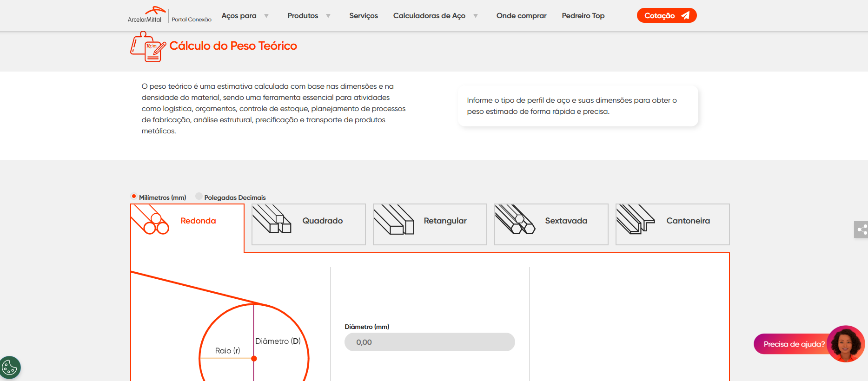
Task: Select Polegadas Decimais radio option
Action: (199, 197)
